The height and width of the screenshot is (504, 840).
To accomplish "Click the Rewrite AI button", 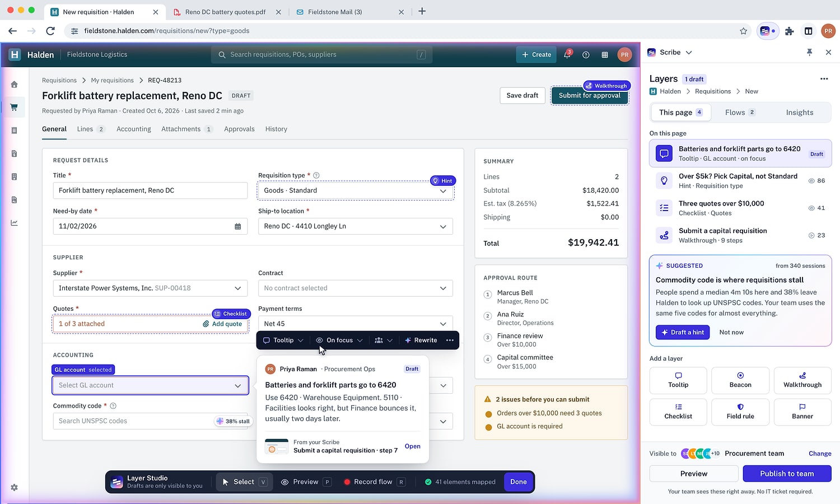I will [421, 340].
